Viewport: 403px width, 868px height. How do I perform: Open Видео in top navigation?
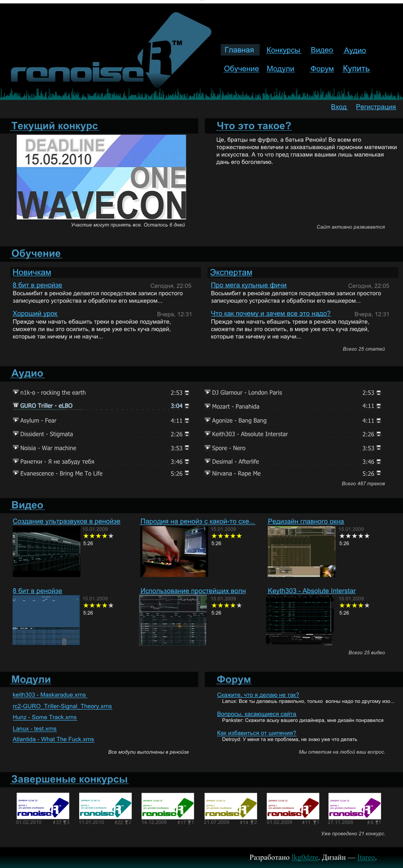tap(322, 50)
